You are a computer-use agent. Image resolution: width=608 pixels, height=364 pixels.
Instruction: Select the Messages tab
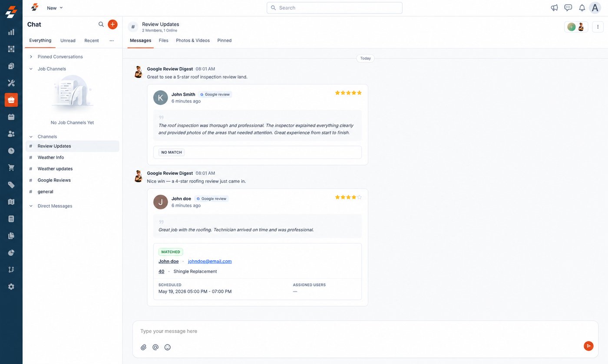click(141, 40)
